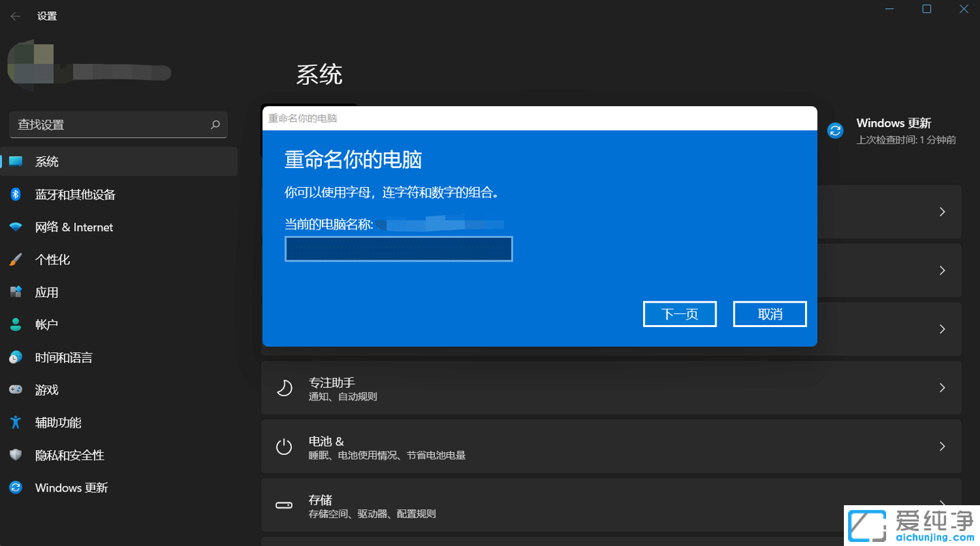Click the 个性化 paintbrush icon
This screenshot has width=980, height=546.
click(x=15, y=259)
